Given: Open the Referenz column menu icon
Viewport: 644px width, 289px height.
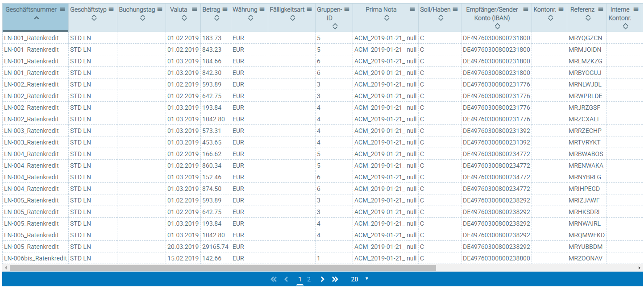Looking at the screenshot, I should coord(601,9).
